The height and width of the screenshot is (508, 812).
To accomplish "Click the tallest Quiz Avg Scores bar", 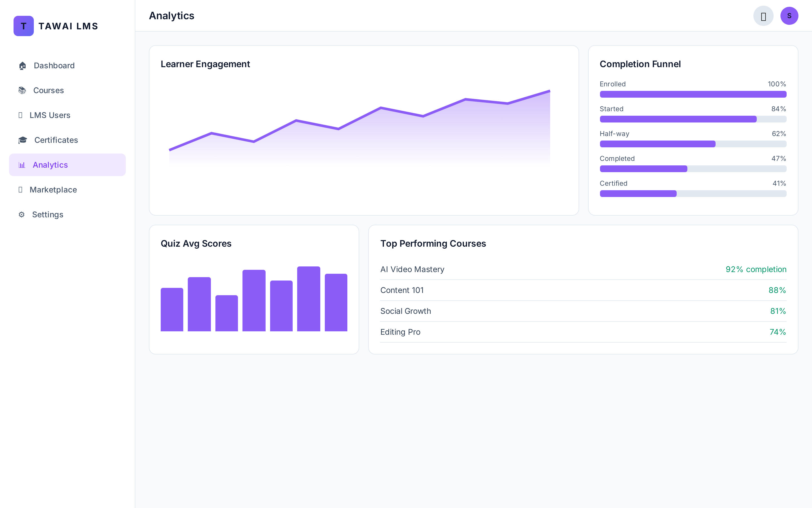I will (309, 299).
